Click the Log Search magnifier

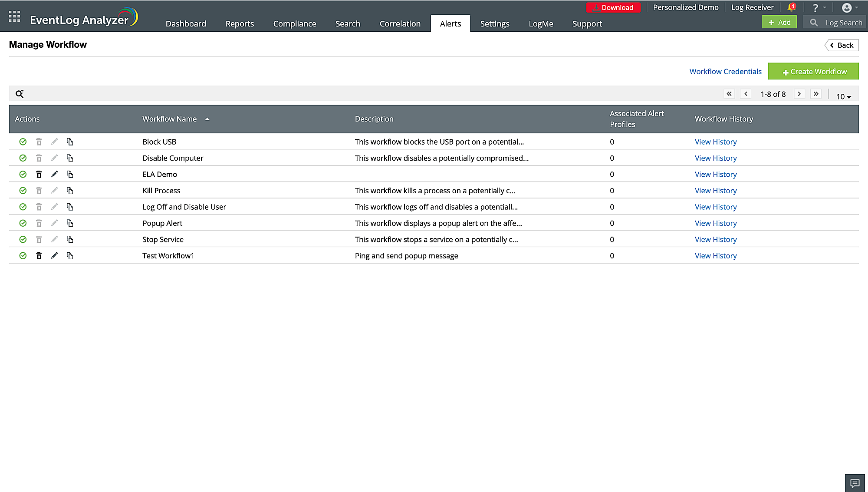click(x=813, y=22)
